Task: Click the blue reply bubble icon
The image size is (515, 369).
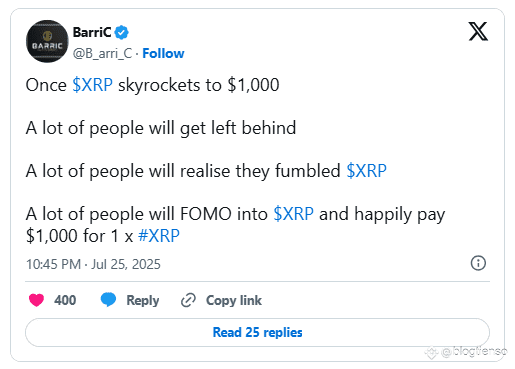Action: pos(108,299)
